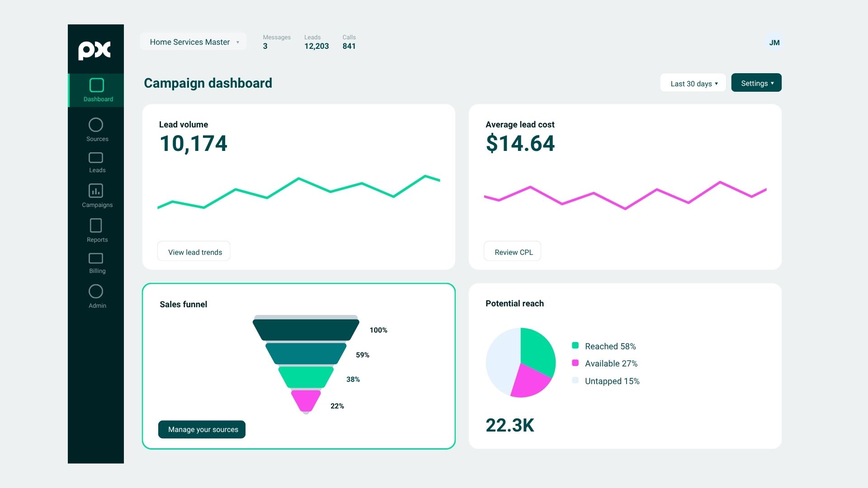Open the Reports sidebar icon
The height and width of the screenshot is (488, 868).
coord(96,225)
